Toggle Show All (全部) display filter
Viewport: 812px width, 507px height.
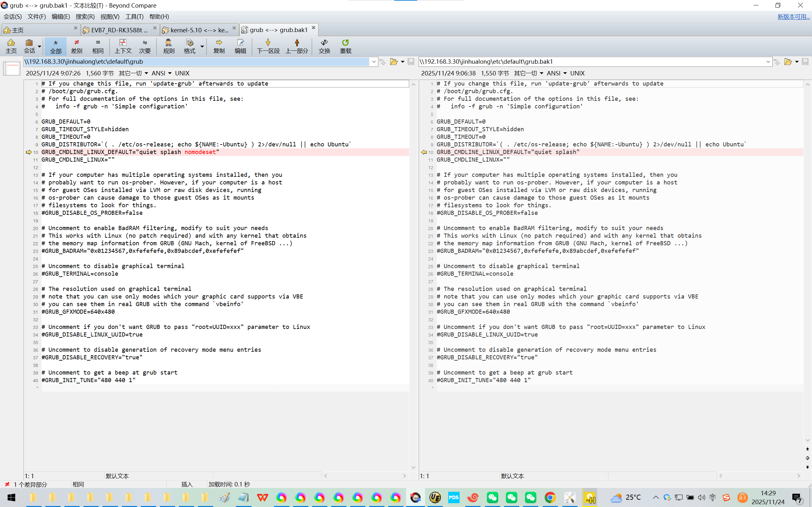(x=56, y=46)
